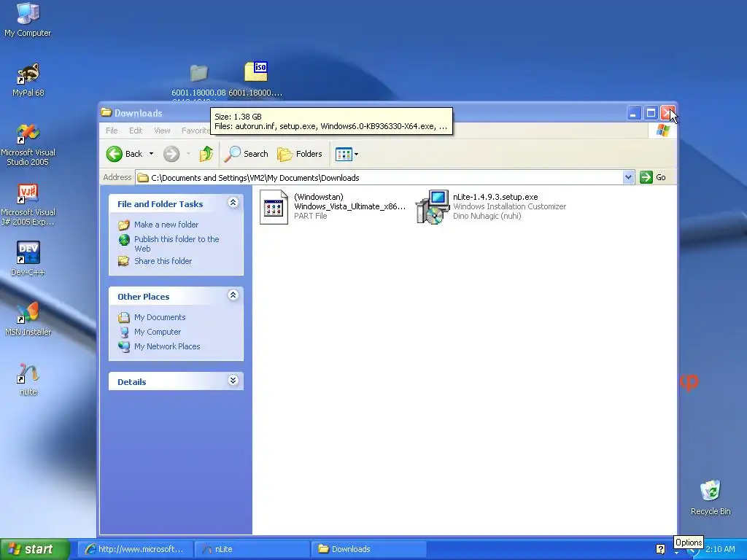Expand the address bar dropdown
The image size is (747, 560).
(628, 177)
